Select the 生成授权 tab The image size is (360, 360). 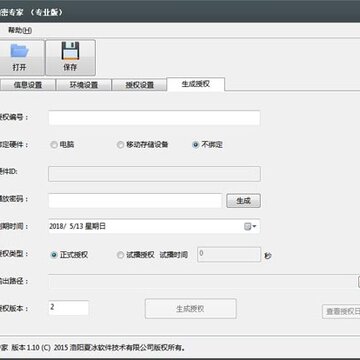click(196, 84)
